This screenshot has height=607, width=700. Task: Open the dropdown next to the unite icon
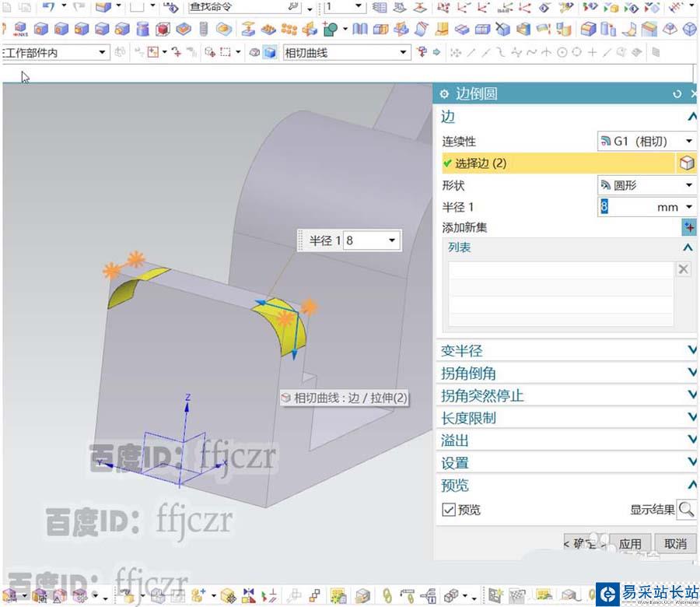[345, 30]
